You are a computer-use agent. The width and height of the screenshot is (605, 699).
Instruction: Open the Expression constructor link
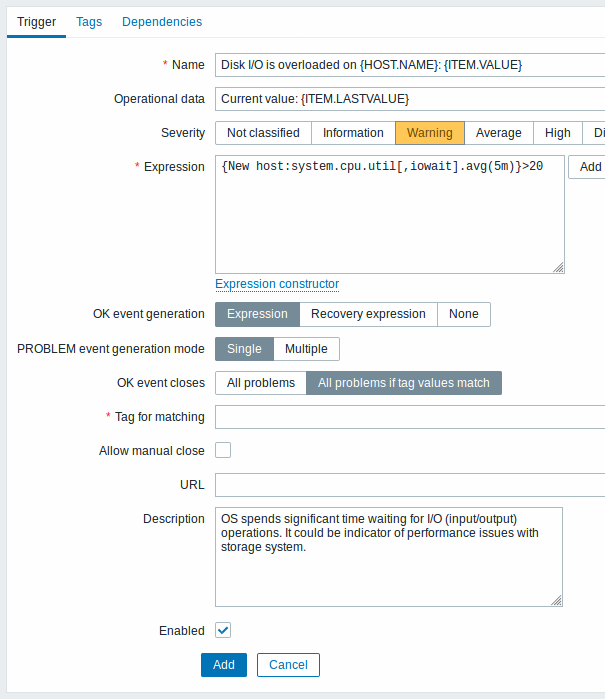[x=277, y=284]
